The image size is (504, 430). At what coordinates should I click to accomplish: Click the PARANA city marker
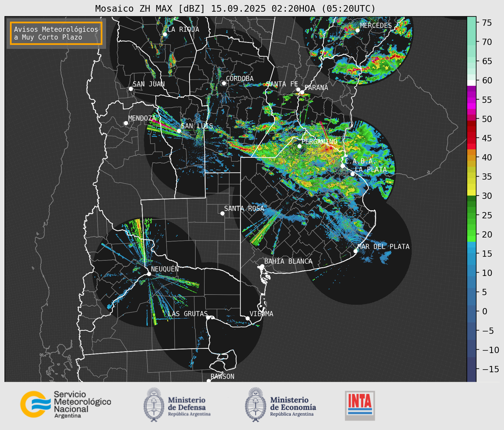302,92
